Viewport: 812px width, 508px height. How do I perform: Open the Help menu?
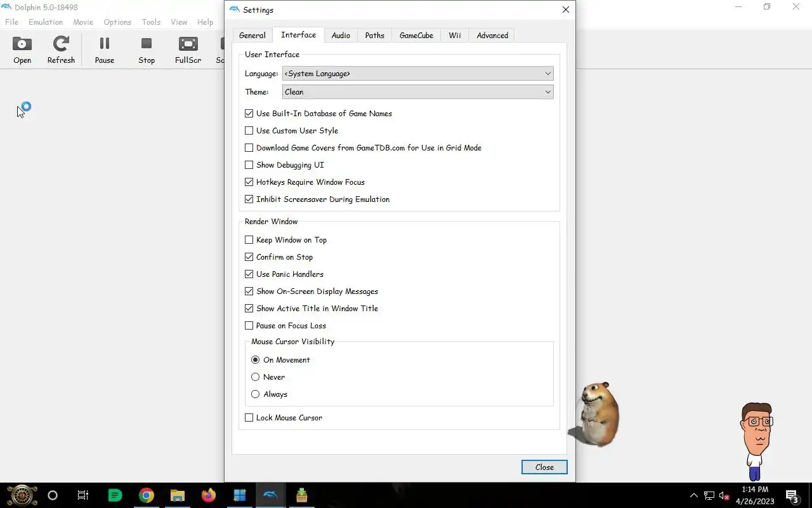click(x=205, y=22)
